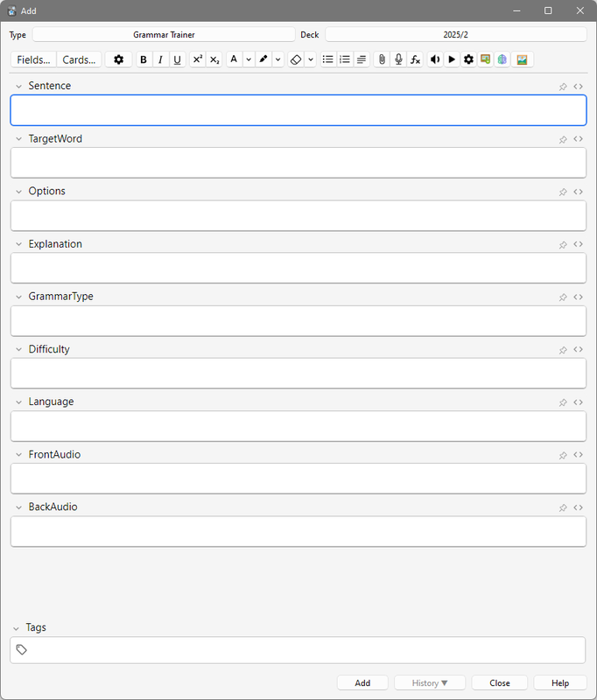The height and width of the screenshot is (700, 597).
Task: Toggle HTML editor for Explanation field
Action: tap(579, 244)
